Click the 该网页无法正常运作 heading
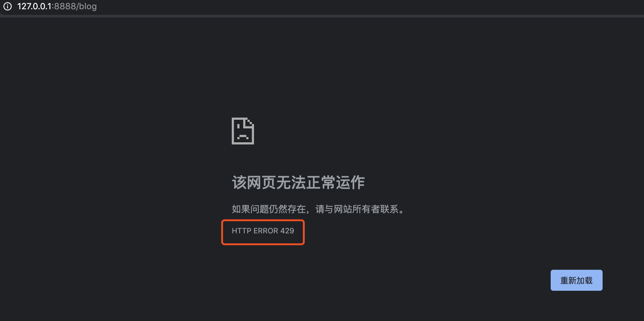The height and width of the screenshot is (321, 644). pos(298,182)
